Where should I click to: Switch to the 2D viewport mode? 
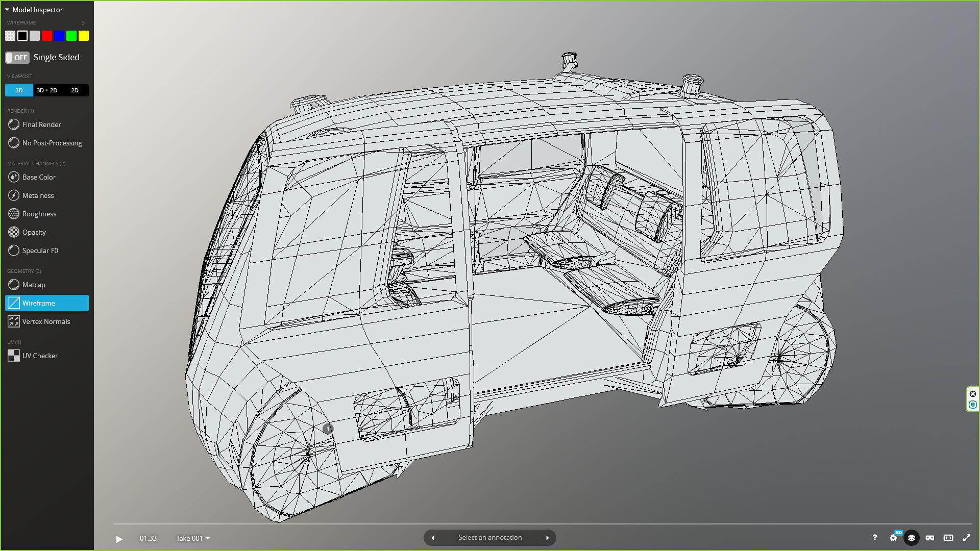75,90
